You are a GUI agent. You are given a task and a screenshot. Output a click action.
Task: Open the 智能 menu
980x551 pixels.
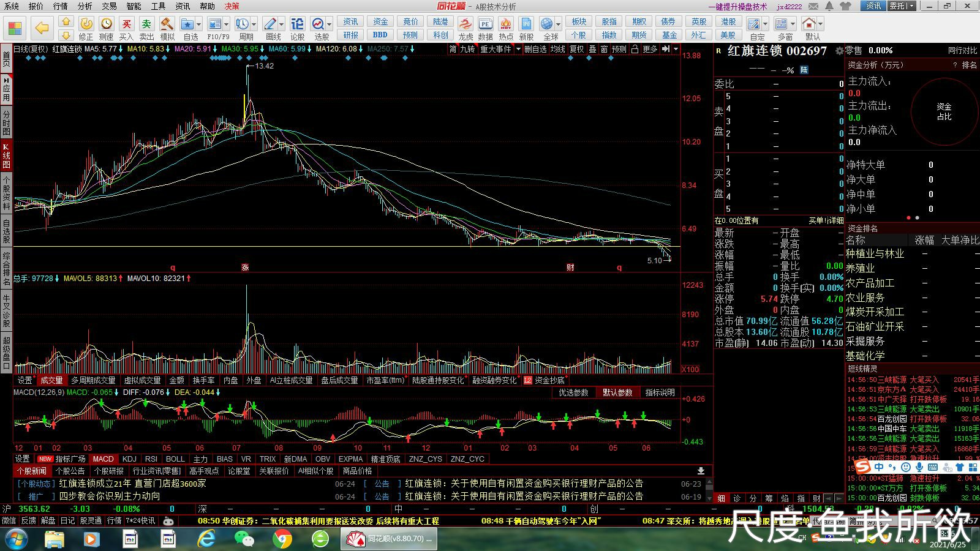tap(134, 6)
